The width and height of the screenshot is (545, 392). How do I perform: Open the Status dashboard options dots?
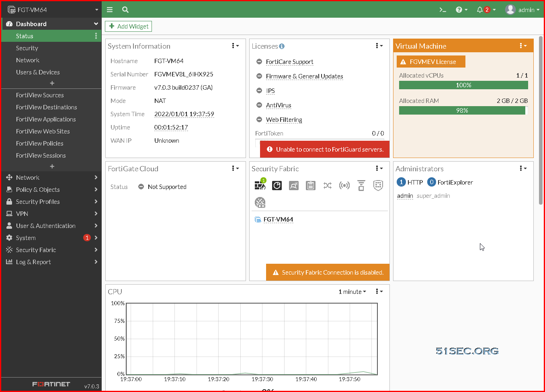96,36
